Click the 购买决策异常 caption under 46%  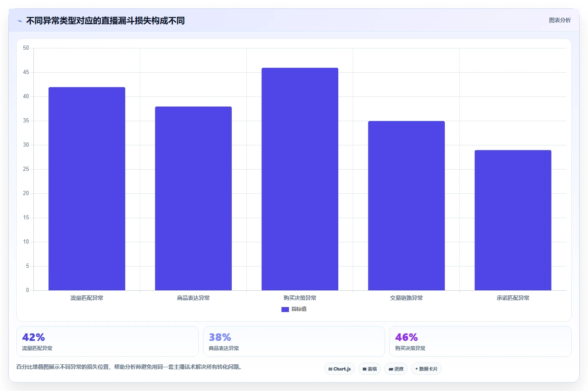[x=410, y=348]
